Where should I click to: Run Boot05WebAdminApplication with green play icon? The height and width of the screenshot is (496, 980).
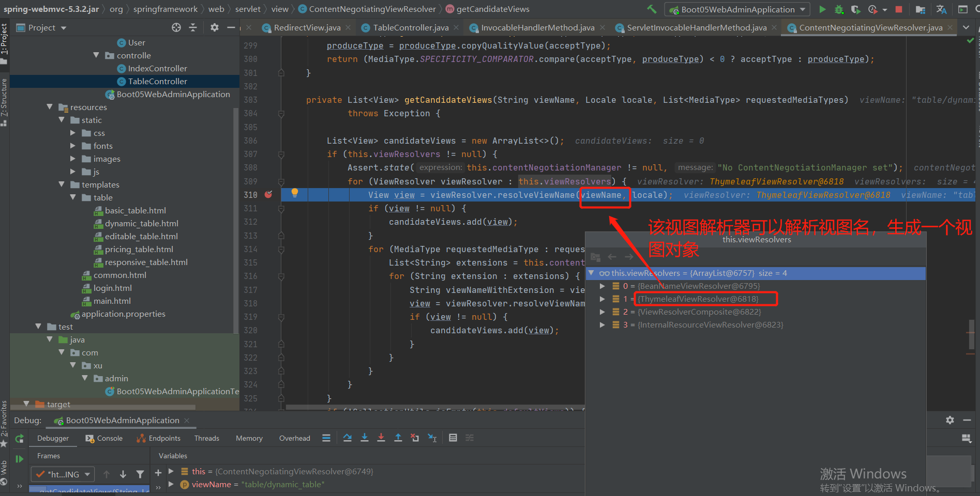click(822, 9)
